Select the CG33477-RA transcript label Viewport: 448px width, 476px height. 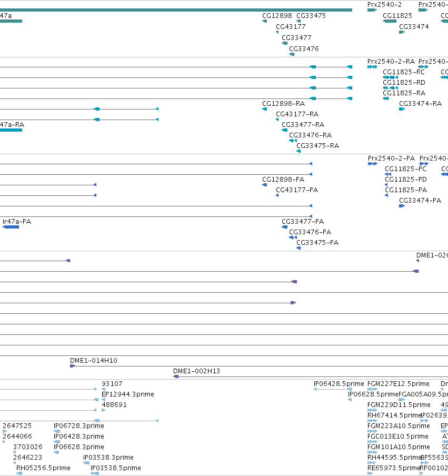303,125
